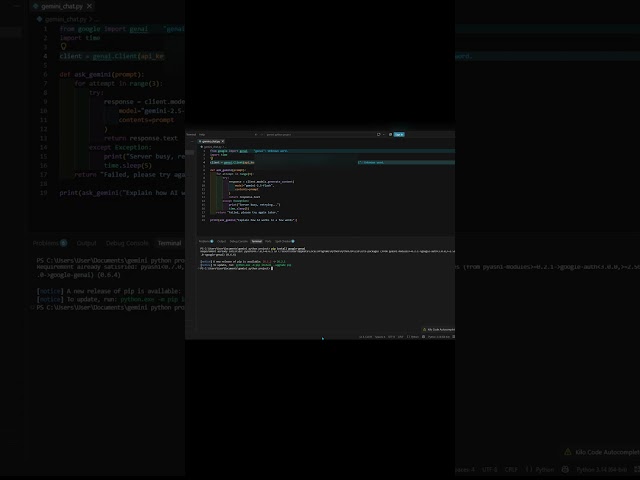Switch to the Spell Checker panel tab
Viewport: 640px width, 480px height.
284,241
